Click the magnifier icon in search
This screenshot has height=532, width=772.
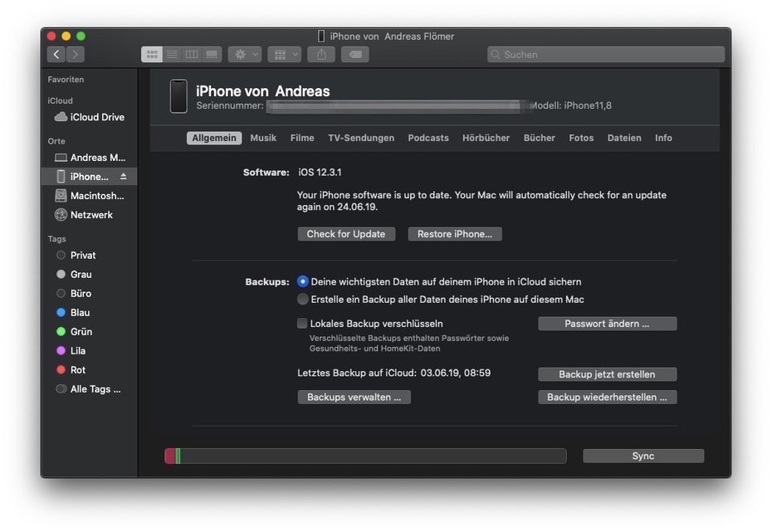click(x=496, y=54)
